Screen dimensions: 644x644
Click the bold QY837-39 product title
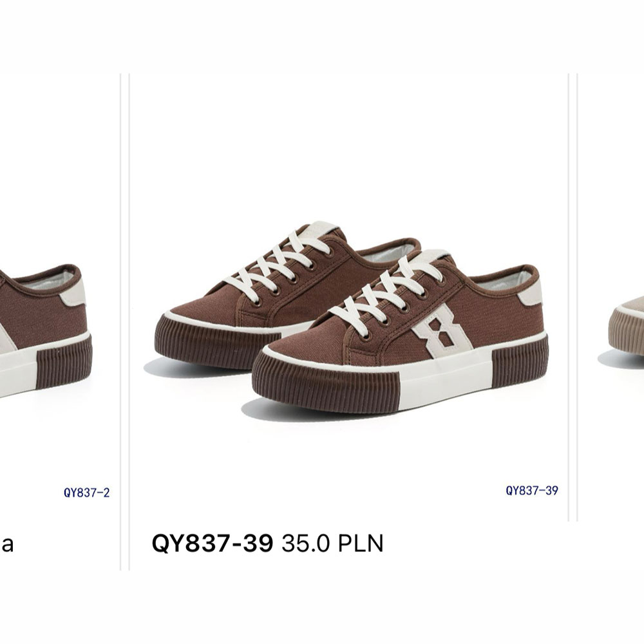point(213,544)
